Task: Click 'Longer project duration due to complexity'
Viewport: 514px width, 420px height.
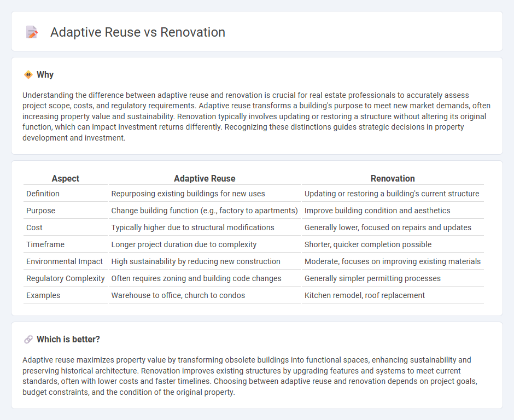Action: pos(184,244)
